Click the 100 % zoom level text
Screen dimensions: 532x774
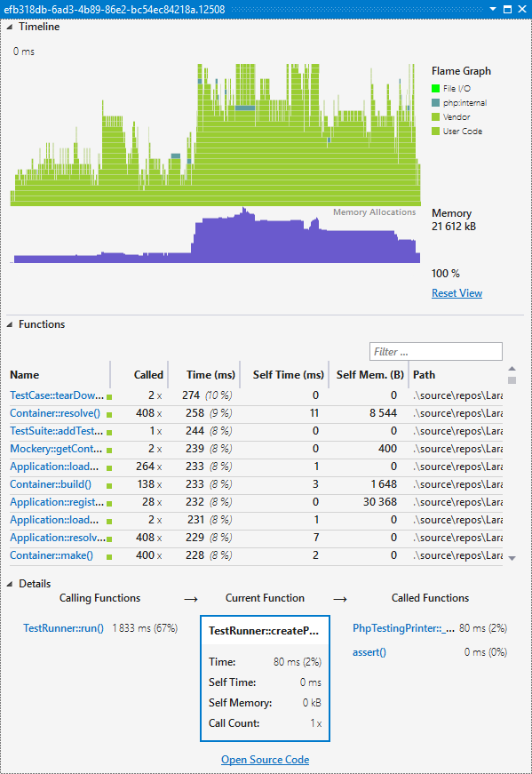446,274
